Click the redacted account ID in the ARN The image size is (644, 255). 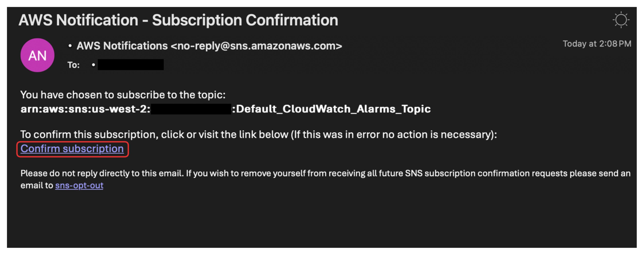[191, 109]
